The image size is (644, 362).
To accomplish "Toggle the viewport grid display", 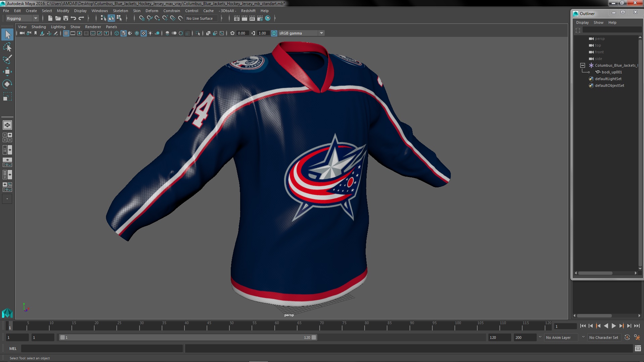I will point(66,33).
